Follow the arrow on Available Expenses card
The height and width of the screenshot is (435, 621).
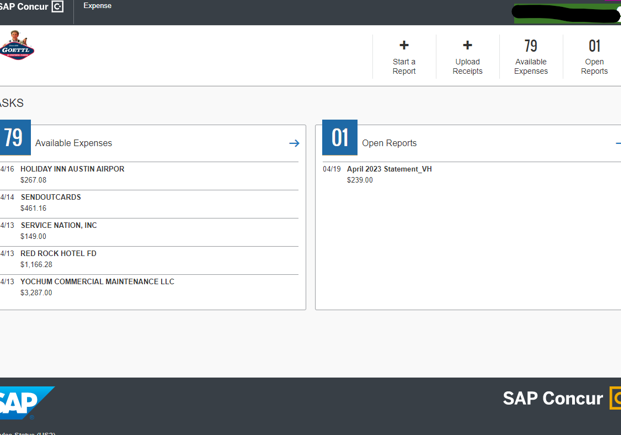click(x=294, y=143)
